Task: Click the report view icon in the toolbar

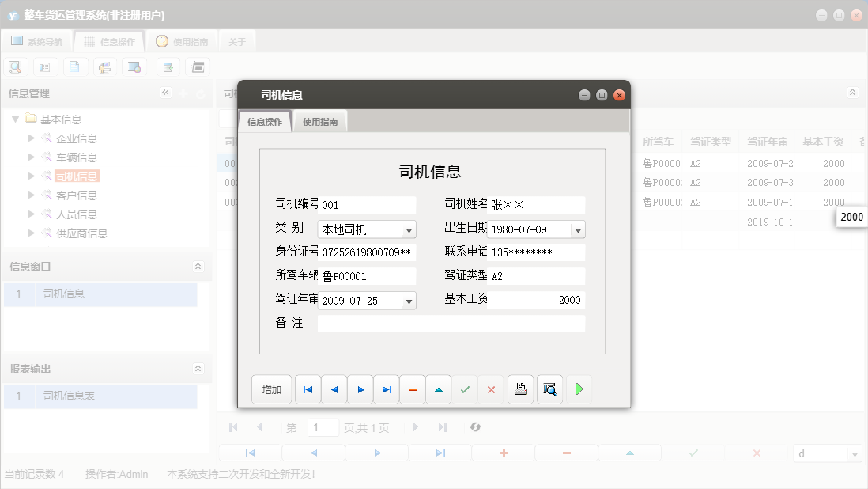Action: [45, 66]
